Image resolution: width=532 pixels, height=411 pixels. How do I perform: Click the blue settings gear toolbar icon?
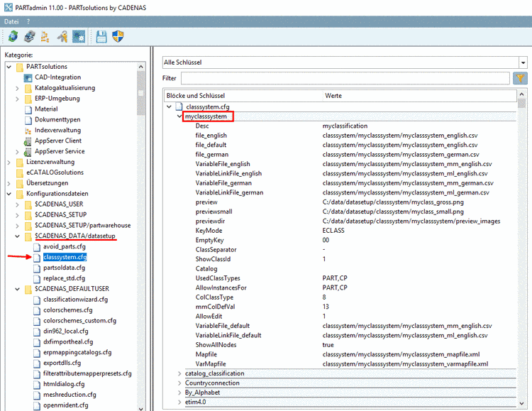79,36
